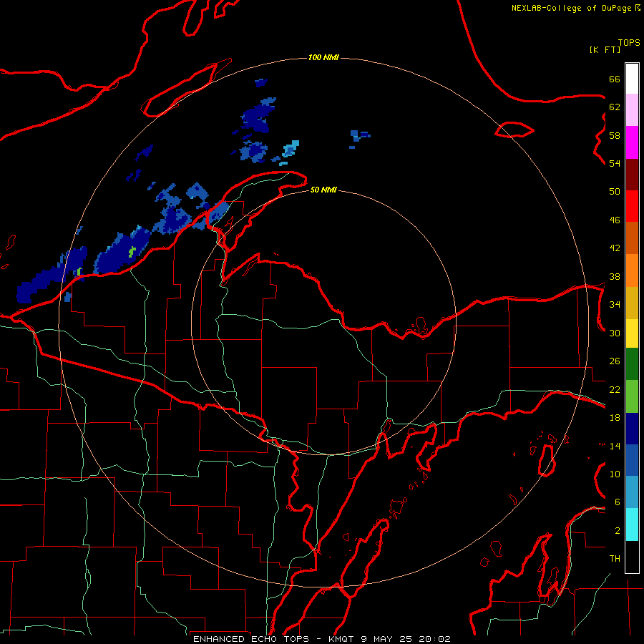Viewport: 644px width, 644px height.
Task: Click the 66 legend value label
Action: [x=615, y=79]
